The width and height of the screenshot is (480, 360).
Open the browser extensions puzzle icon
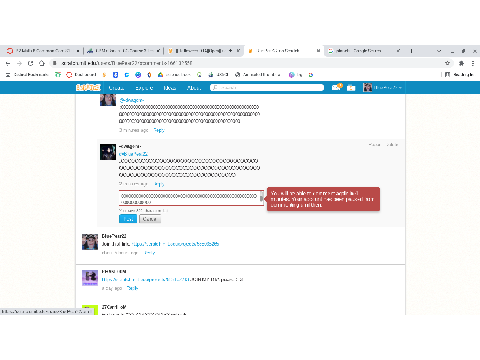461,63
